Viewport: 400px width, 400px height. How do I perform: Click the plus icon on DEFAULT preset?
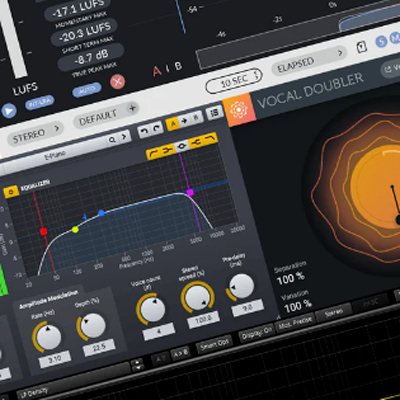(132, 108)
